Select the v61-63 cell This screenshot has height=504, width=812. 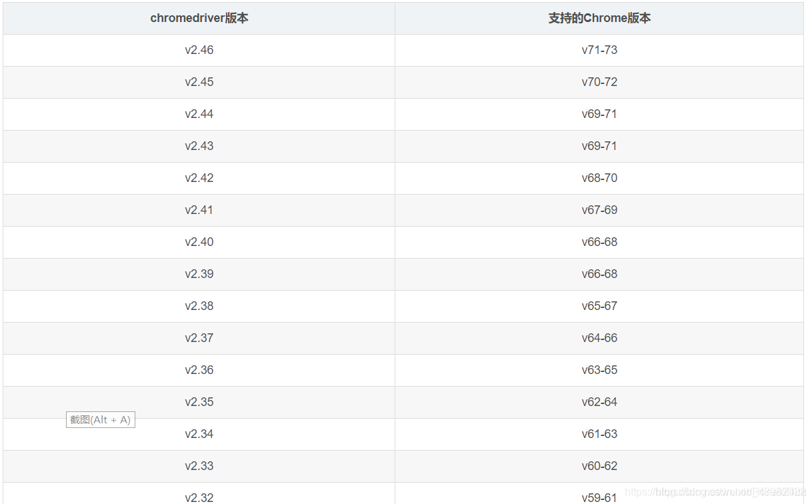point(599,434)
